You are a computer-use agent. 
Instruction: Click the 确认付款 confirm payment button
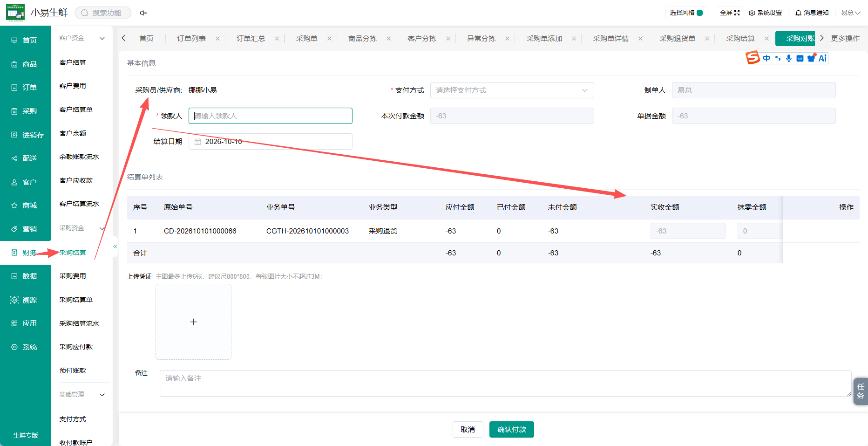click(511, 430)
